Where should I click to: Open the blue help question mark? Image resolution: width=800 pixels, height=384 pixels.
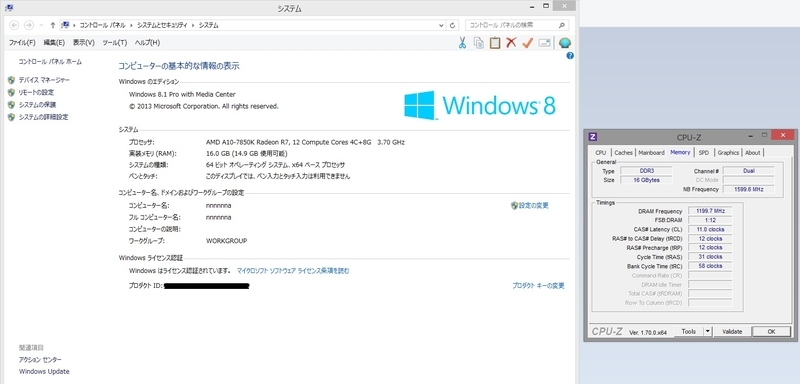pos(570,56)
